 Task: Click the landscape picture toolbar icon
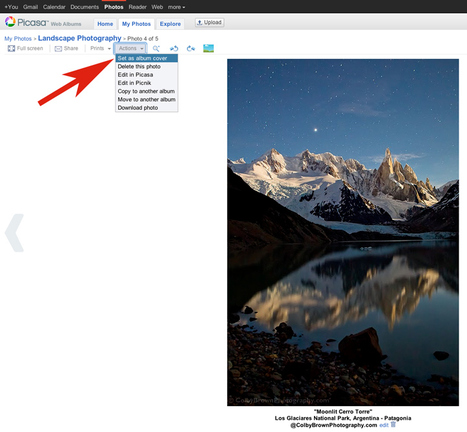(x=208, y=49)
